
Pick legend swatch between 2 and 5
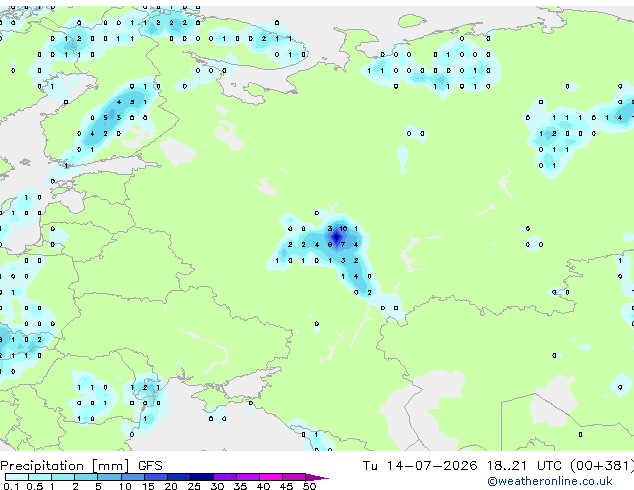pos(86,477)
